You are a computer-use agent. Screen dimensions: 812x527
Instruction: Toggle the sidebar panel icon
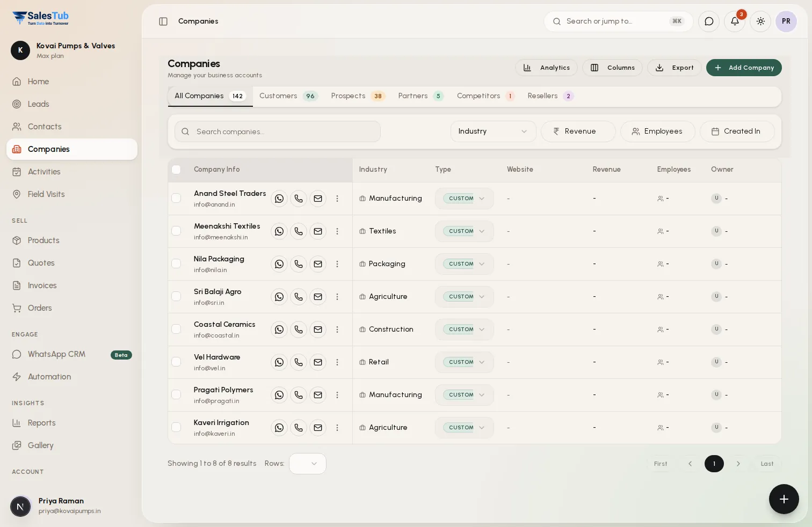point(163,21)
